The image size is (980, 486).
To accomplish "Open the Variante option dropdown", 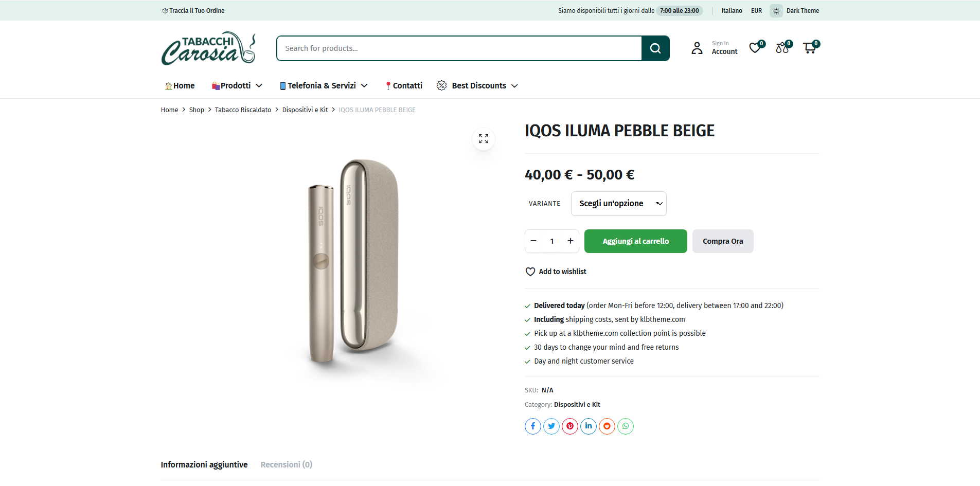I will click(618, 204).
